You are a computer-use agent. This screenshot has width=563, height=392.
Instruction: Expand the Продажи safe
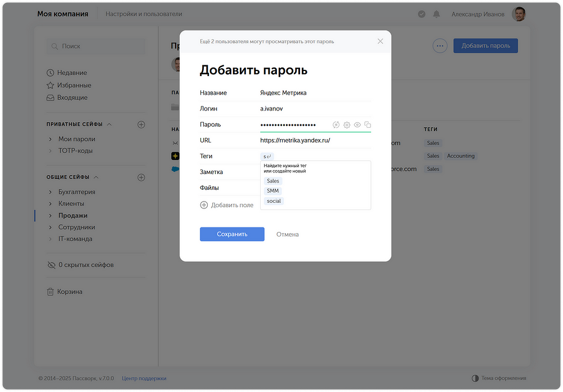coord(50,216)
